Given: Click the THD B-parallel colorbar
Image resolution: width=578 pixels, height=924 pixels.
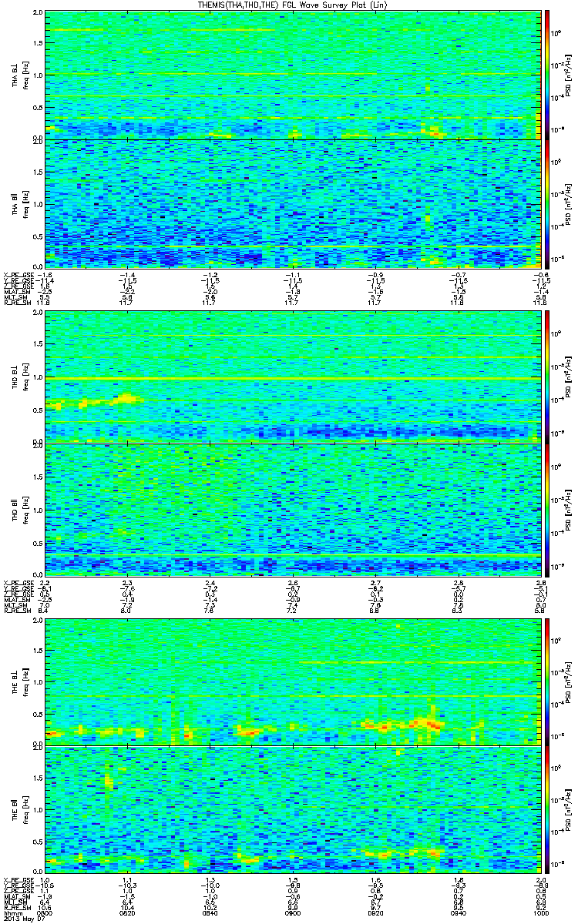Looking at the screenshot, I should click(x=546, y=509).
